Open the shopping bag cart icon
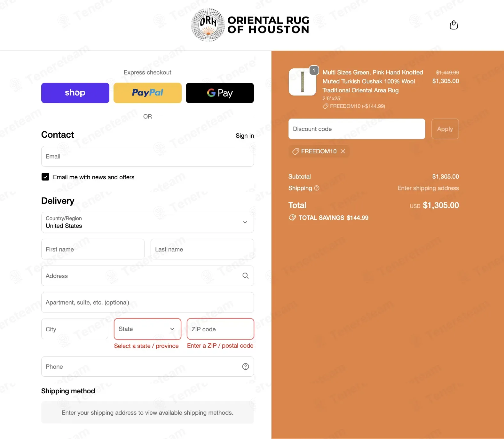This screenshot has height=439, width=504. 453,25
